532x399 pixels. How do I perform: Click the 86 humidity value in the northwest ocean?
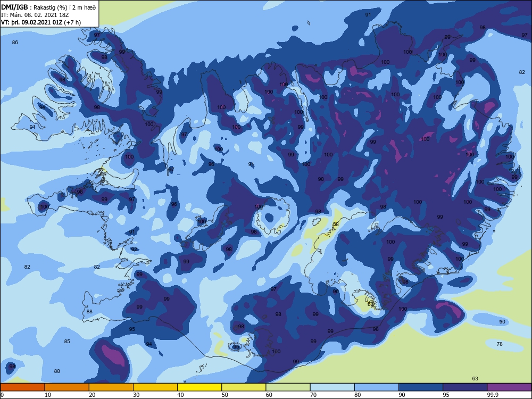click(15, 43)
